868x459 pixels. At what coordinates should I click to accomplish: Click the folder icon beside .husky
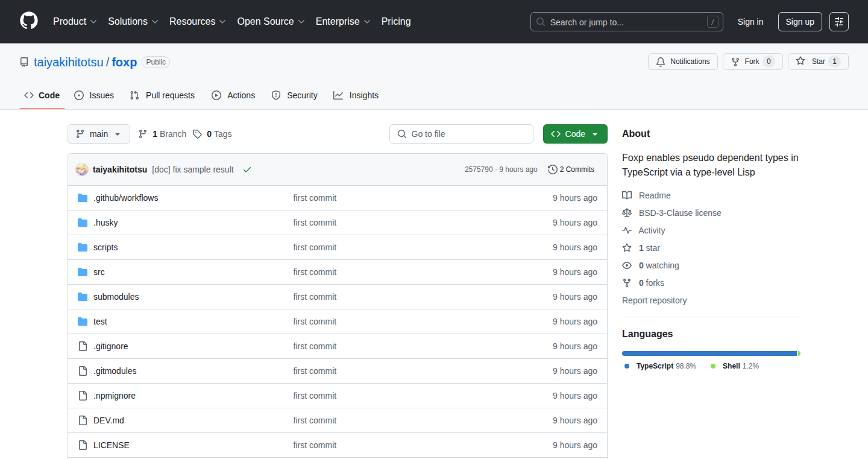point(83,223)
